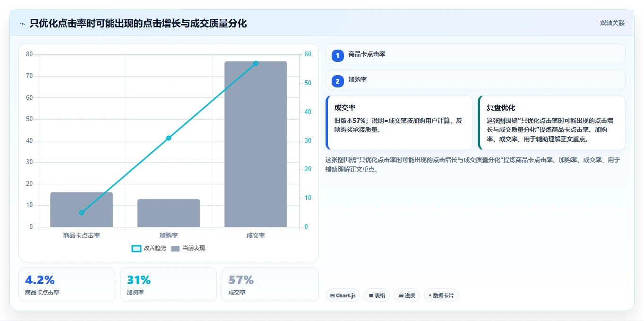Click the 表格 tag
Viewport: 644px width, 321px height.
click(377, 295)
